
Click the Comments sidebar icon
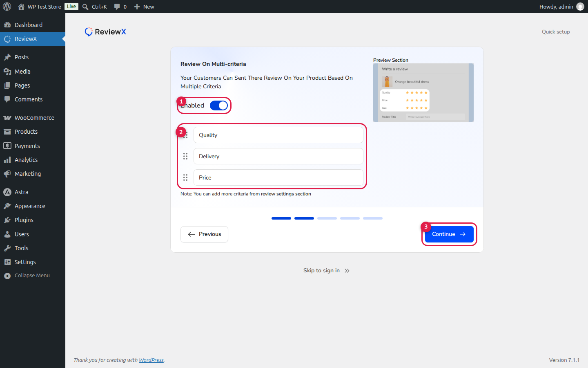click(7, 99)
